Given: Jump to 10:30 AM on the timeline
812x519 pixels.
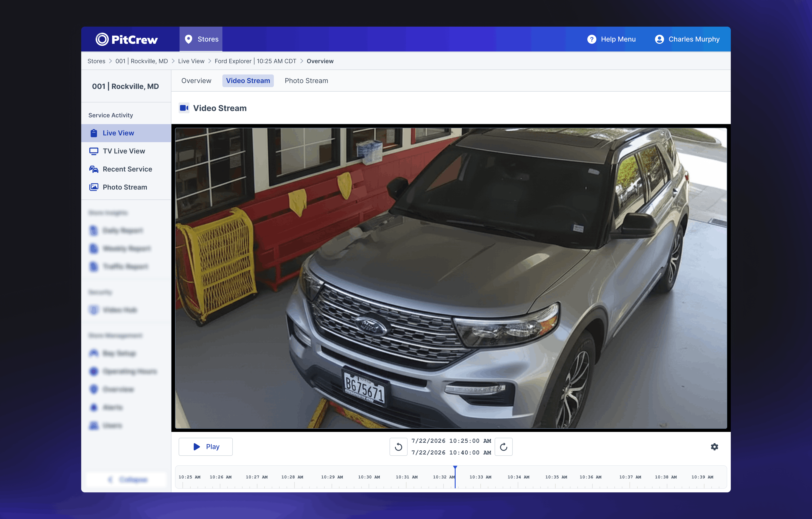Looking at the screenshot, I should (x=369, y=477).
